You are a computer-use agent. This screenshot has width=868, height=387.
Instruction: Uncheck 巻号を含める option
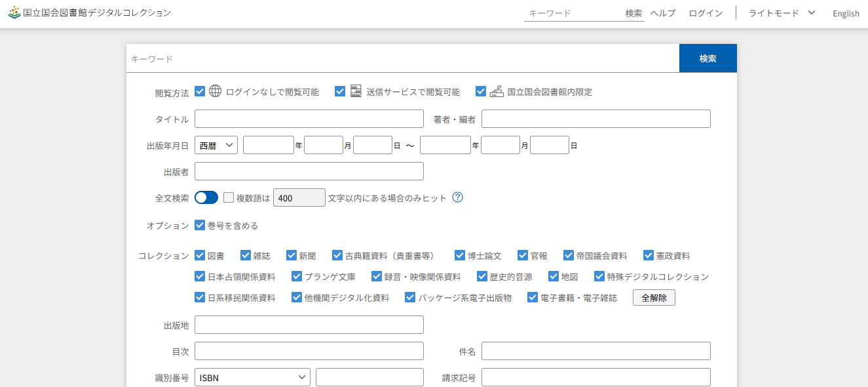pyautogui.click(x=200, y=225)
